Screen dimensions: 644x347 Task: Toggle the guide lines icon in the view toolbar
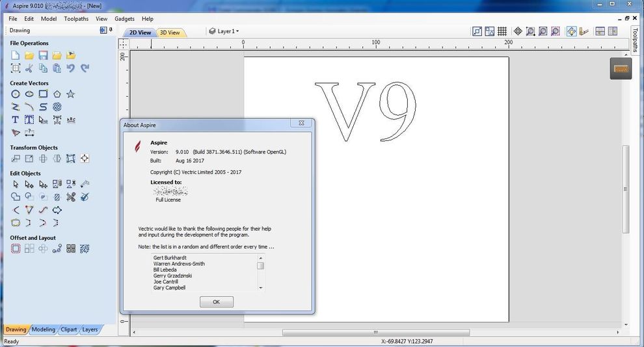(584, 31)
